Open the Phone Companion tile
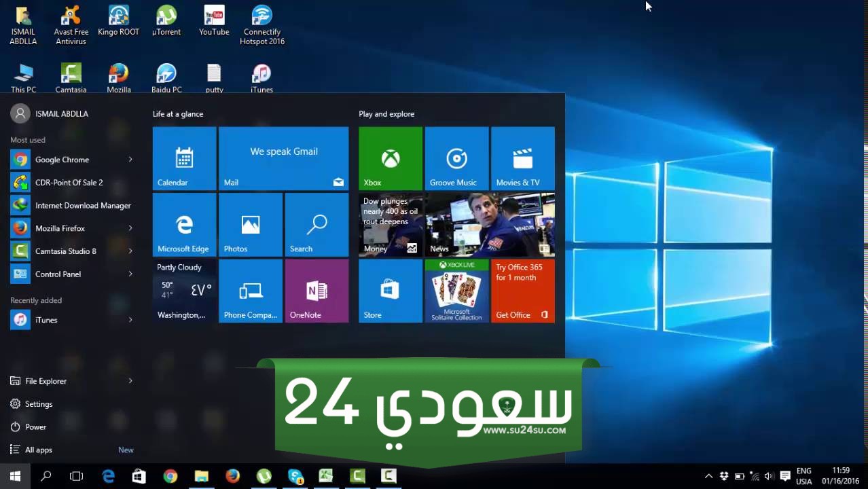Screen dimensions: 868x489 [x=250, y=291]
